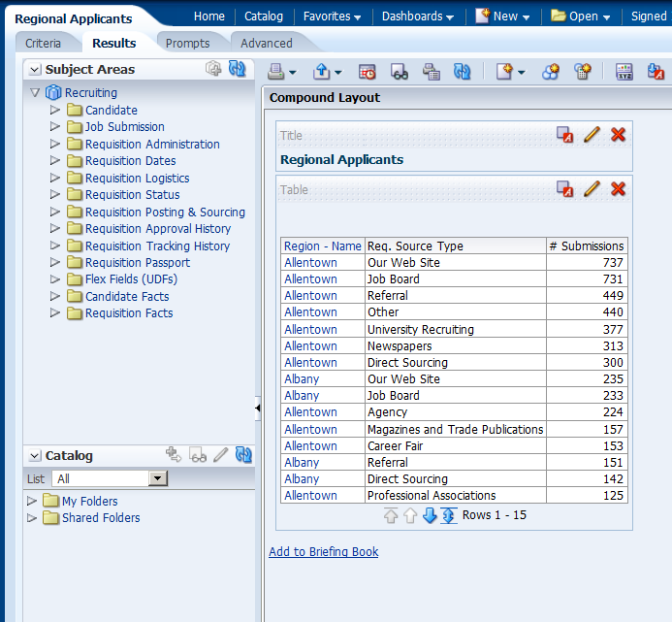Collapse the Subject Areas pane
Viewport: 672px width, 622px height.
pyautogui.click(x=35, y=70)
